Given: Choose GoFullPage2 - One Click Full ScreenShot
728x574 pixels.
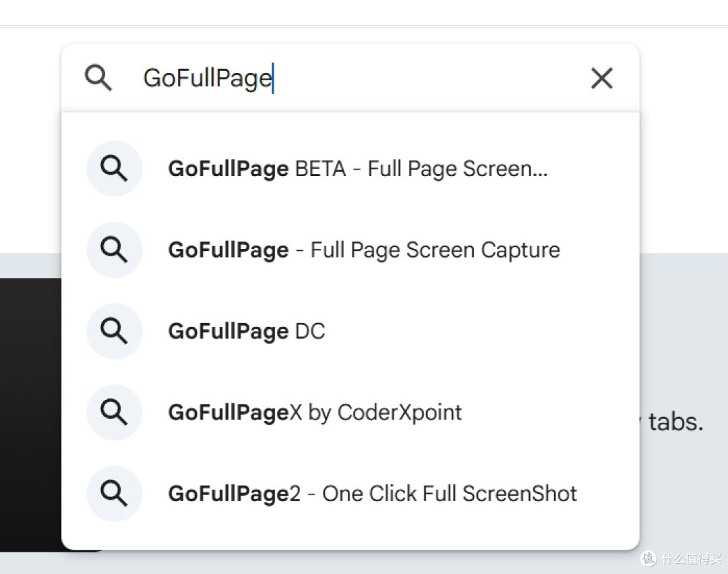Looking at the screenshot, I should [351, 494].
